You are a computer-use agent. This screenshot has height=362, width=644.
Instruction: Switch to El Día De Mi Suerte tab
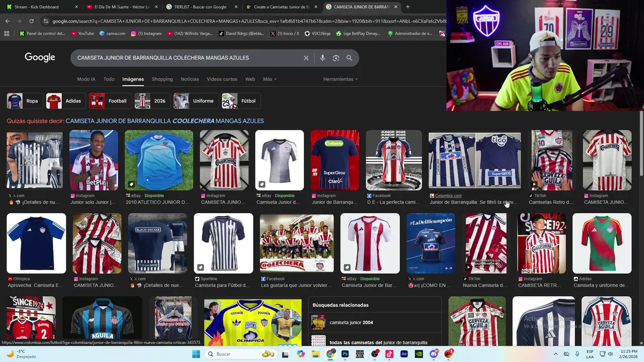[x=121, y=7]
